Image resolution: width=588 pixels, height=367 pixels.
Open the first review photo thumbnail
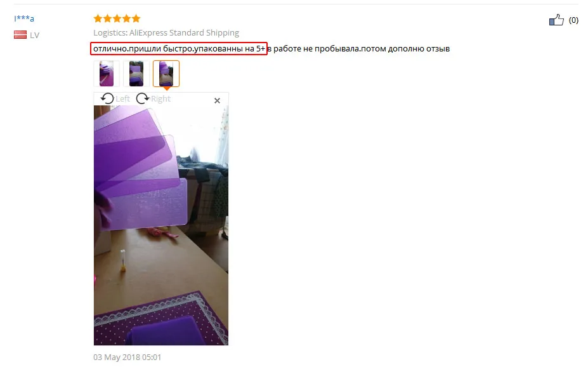[107, 74]
